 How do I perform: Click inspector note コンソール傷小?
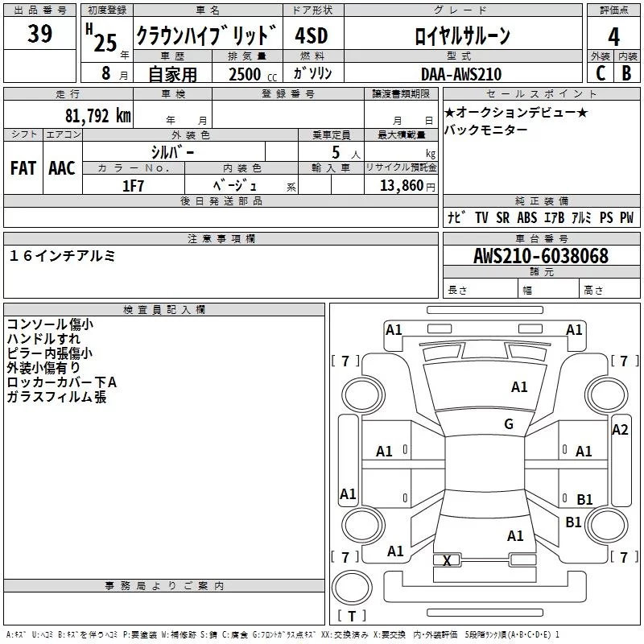pyautogui.click(x=50, y=324)
